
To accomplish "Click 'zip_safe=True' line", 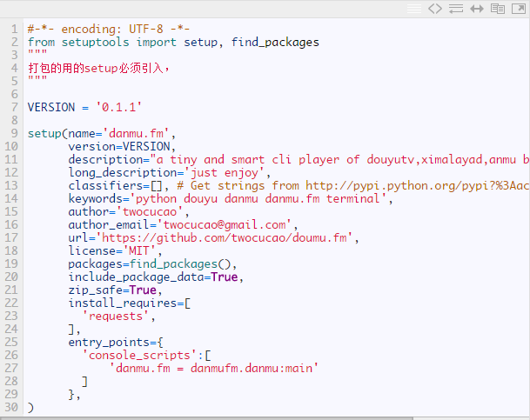I will [115, 290].
